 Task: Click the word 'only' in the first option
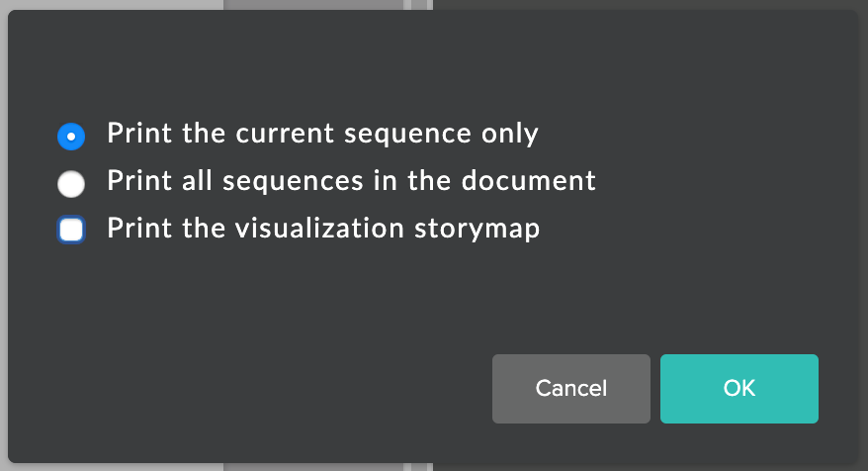(509, 135)
